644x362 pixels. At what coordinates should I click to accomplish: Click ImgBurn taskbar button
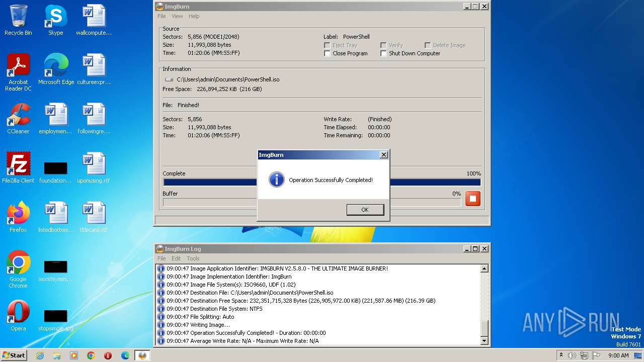(142, 355)
